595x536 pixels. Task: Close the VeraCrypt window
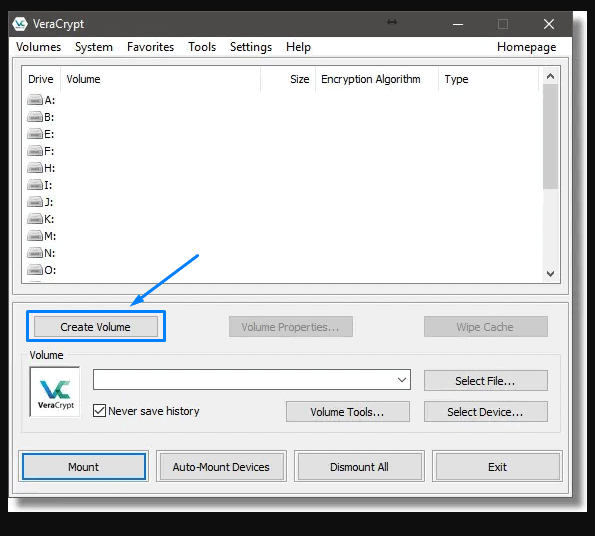pos(549,24)
